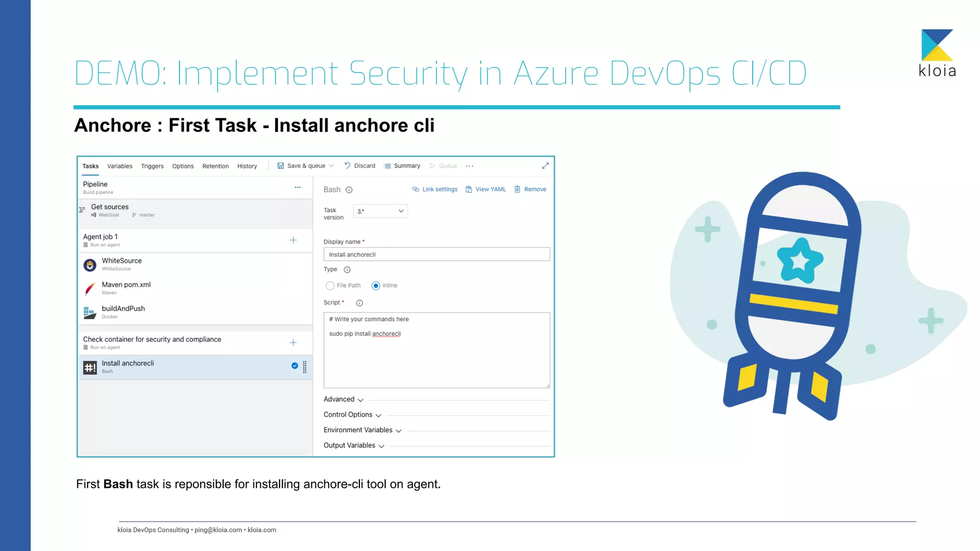Select the Maven pom.xml task
This screenshot has height=551, width=980.
[x=195, y=288]
